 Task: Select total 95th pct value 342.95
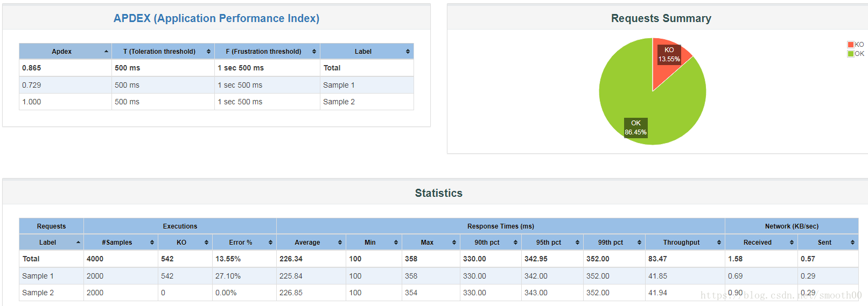536,259
